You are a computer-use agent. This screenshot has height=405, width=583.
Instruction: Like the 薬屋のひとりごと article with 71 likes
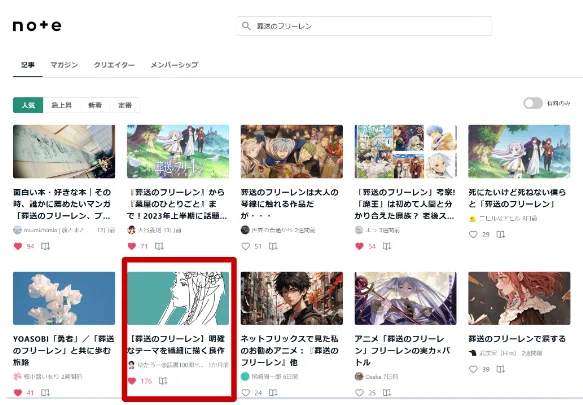(132, 246)
